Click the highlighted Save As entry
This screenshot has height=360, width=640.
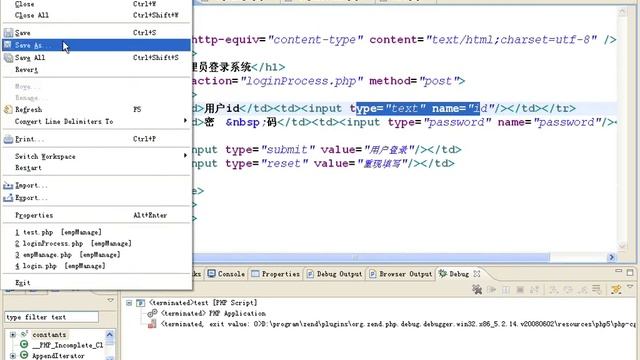point(97,45)
